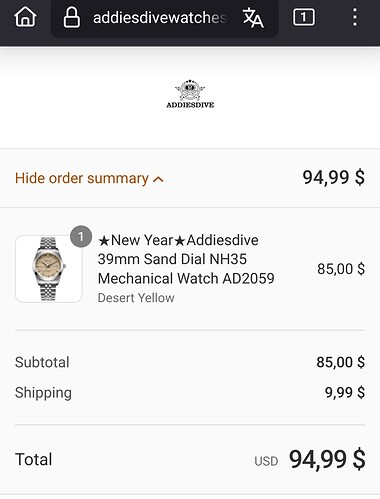380x499 pixels.
Task: Click the 94,99 $ summary header price
Action: point(333,177)
